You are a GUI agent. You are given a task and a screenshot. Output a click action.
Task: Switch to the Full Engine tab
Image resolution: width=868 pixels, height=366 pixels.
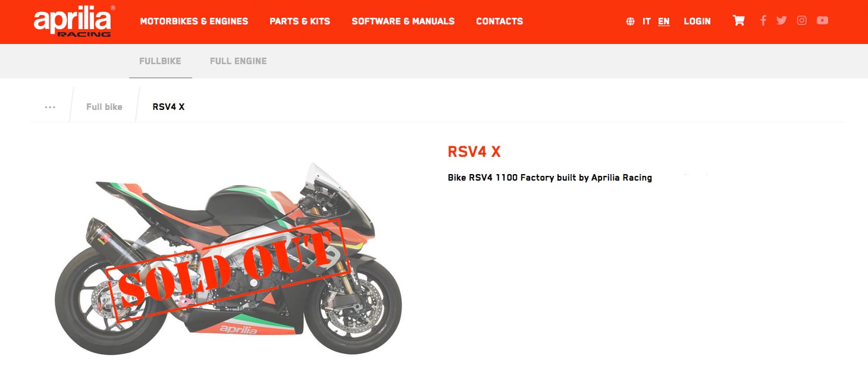pyautogui.click(x=239, y=61)
